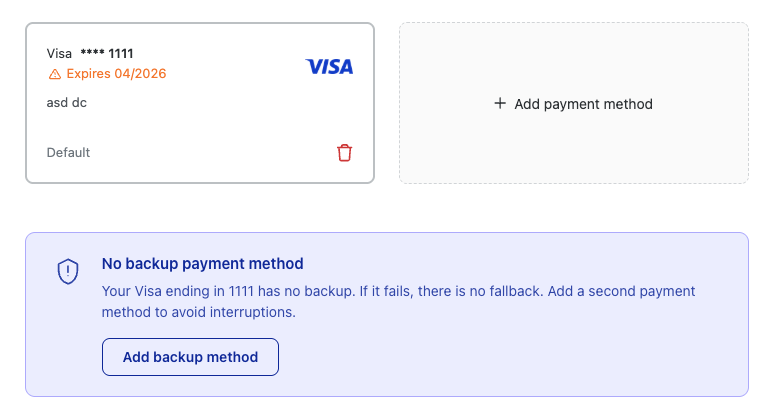771x419 pixels.
Task: Click the orange expiry warning triangle
Action: pyautogui.click(x=54, y=74)
